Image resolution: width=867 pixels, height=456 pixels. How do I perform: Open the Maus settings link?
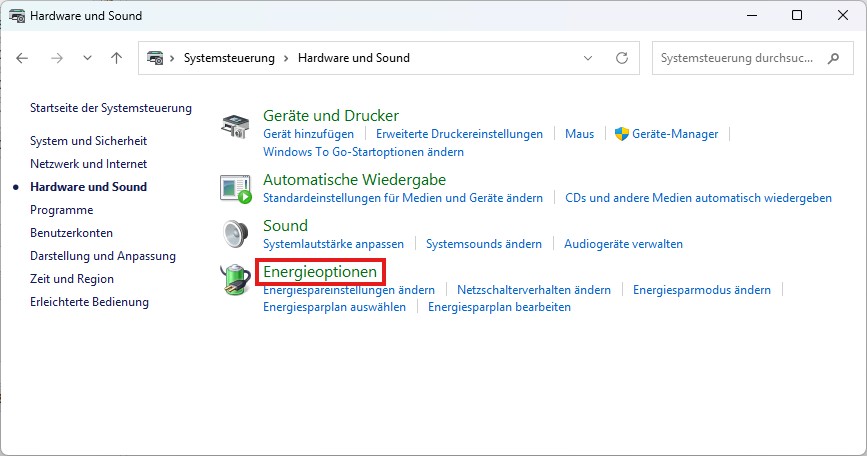pos(579,134)
